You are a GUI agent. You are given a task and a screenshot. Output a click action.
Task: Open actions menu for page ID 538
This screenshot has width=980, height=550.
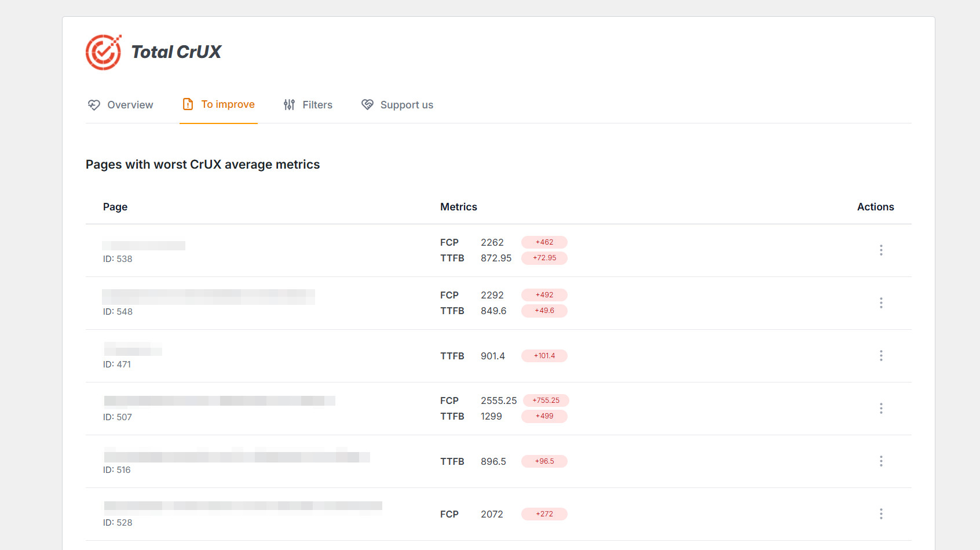(x=881, y=250)
